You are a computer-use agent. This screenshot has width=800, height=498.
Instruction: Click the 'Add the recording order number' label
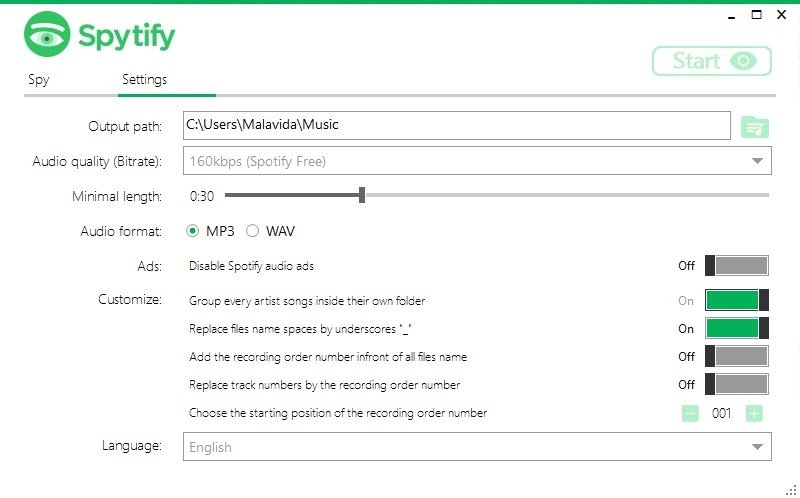(328, 357)
